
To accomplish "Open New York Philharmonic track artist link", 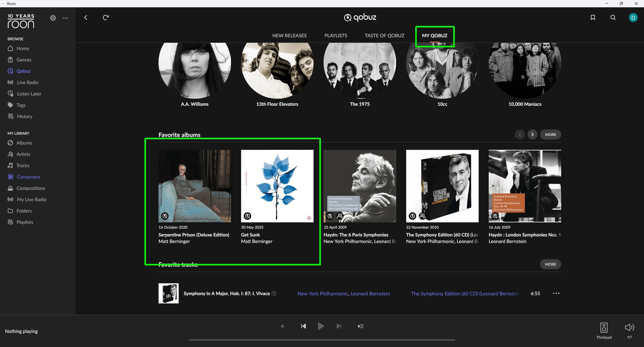I will point(323,294).
